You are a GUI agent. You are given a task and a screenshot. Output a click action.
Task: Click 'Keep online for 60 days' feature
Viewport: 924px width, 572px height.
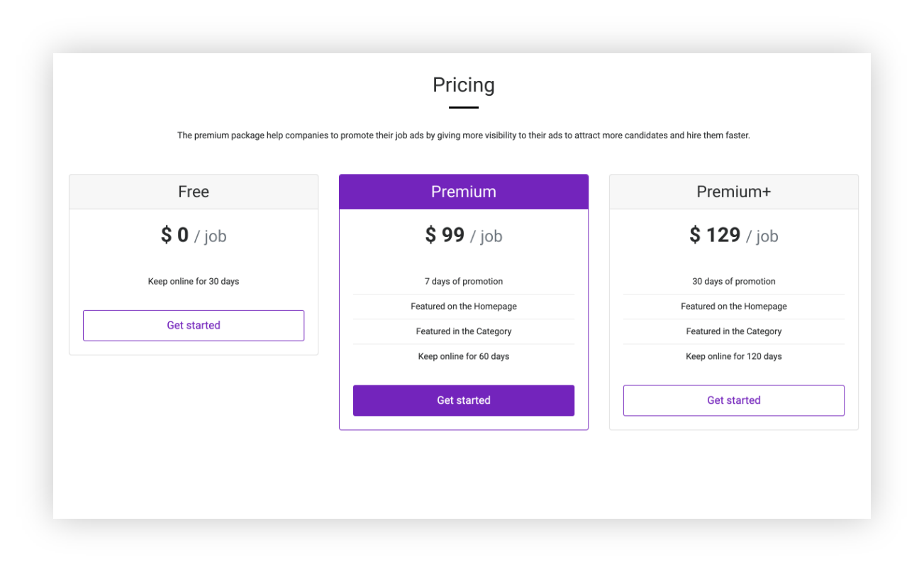click(x=464, y=356)
